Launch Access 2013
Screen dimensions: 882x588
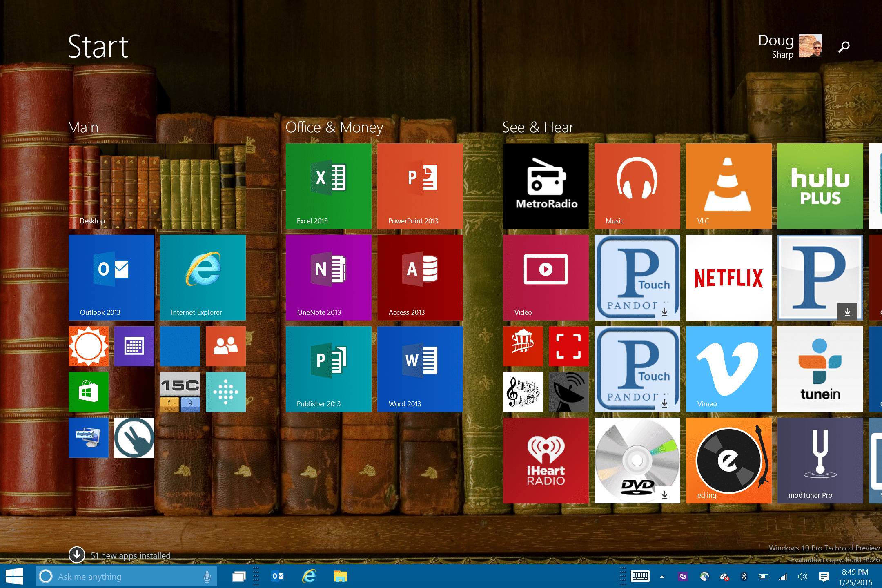point(420,278)
